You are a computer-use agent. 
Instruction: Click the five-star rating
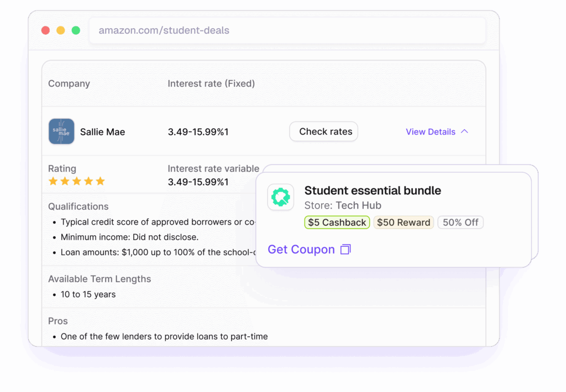[x=76, y=181]
